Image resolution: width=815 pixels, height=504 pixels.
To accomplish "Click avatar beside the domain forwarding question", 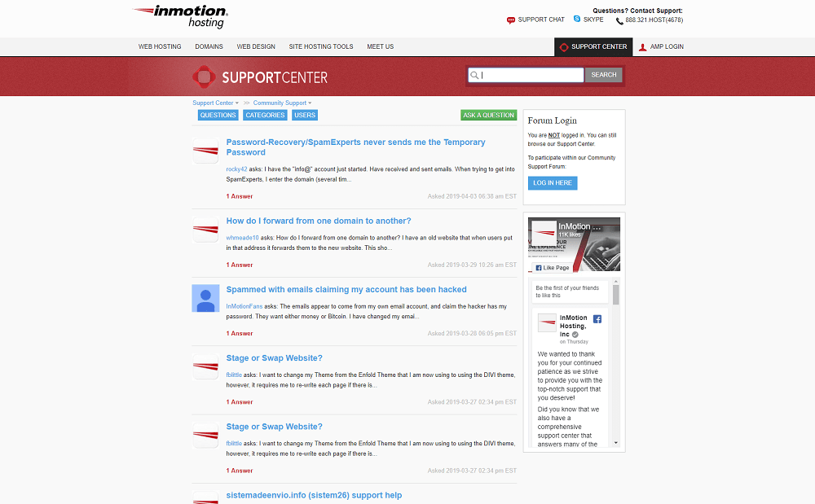I will tap(206, 230).
